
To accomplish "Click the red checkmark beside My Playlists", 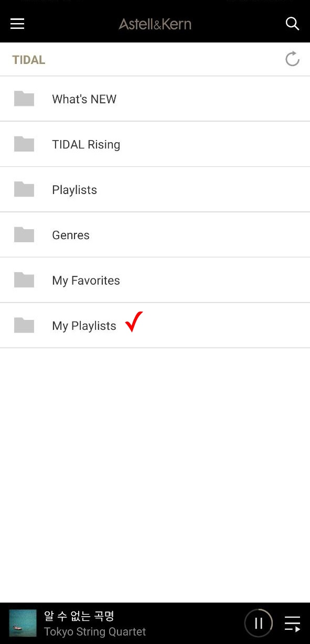I will click(134, 321).
